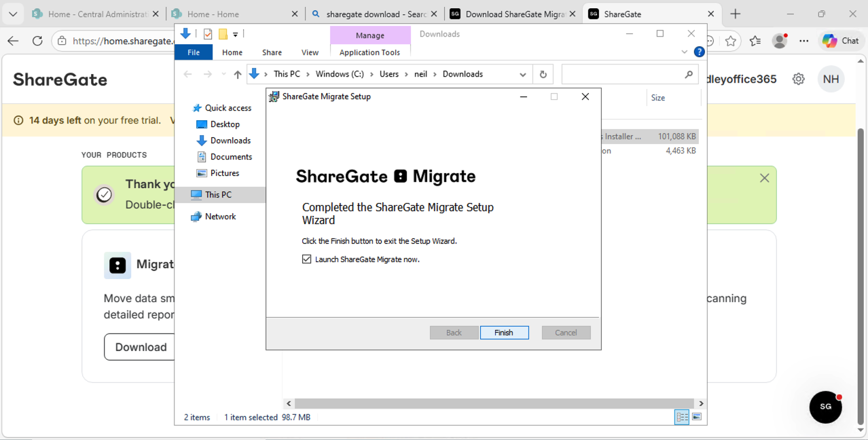
Task: Expand the address bar history dropdown
Action: click(522, 74)
